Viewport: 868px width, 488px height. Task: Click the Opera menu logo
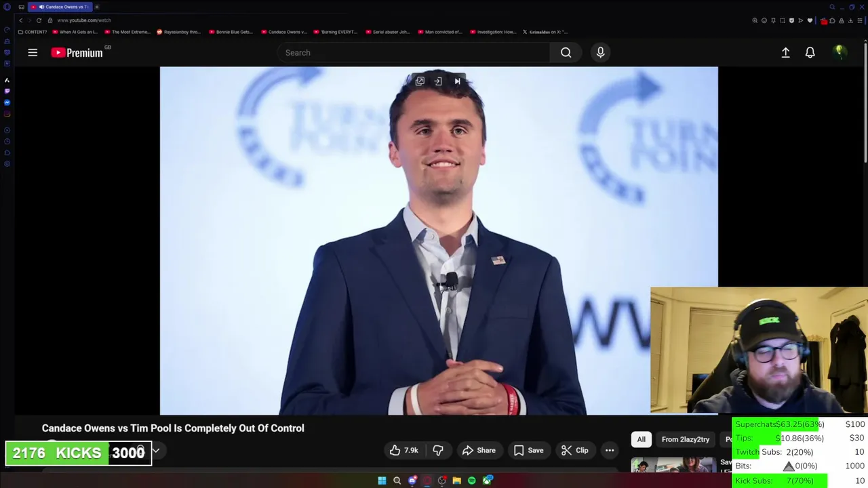click(7, 7)
